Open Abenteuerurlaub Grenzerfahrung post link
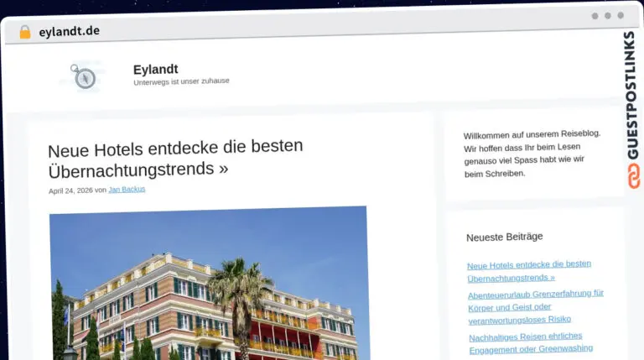Screen dimensions: 644x360 click(x=536, y=306)
